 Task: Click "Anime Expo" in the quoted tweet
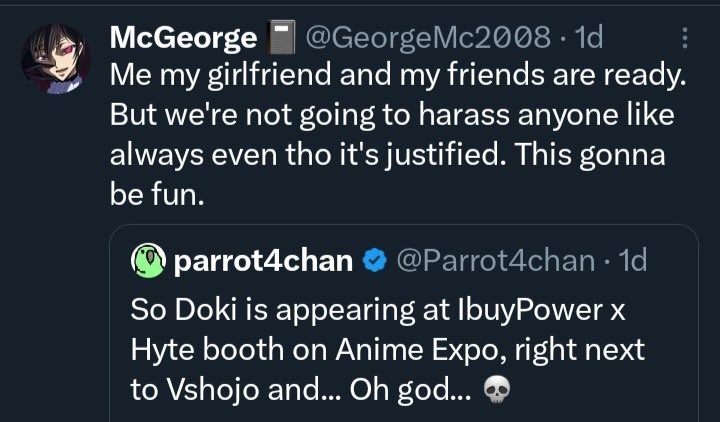coord(422,350)
